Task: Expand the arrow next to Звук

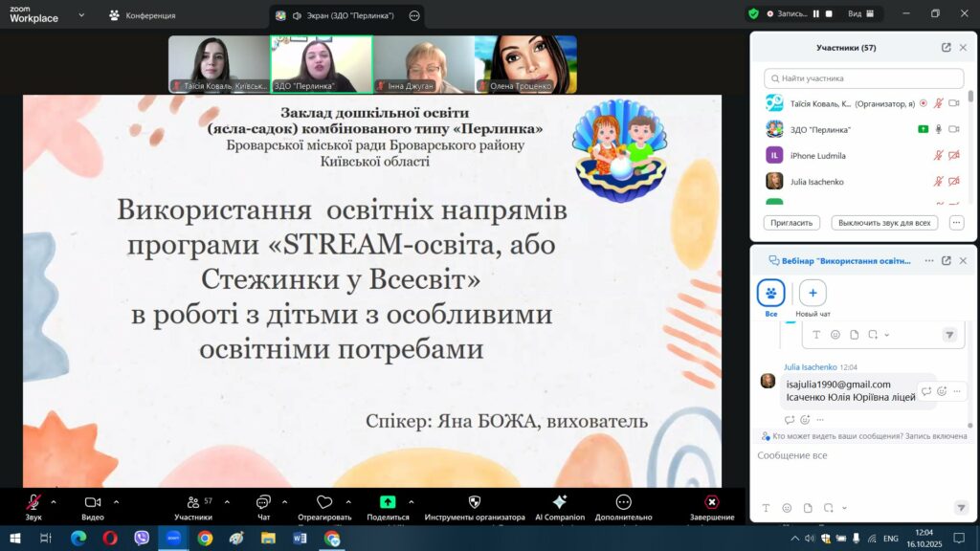Action: point(54,501)
